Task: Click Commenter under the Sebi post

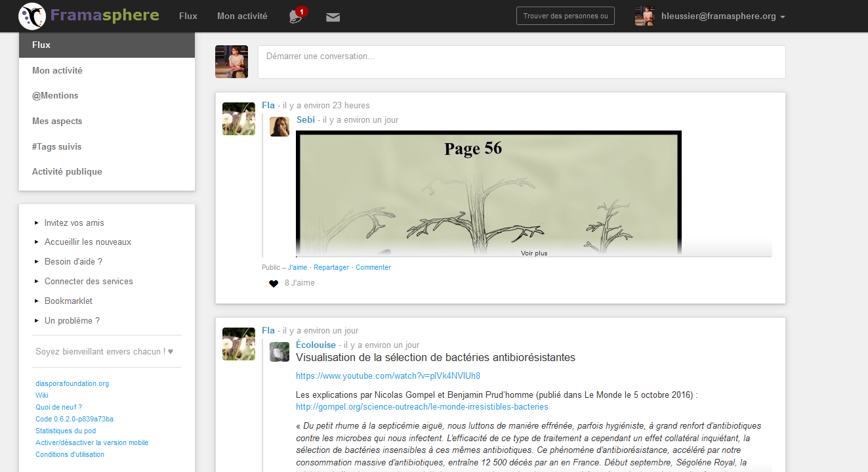Action: 373,268
